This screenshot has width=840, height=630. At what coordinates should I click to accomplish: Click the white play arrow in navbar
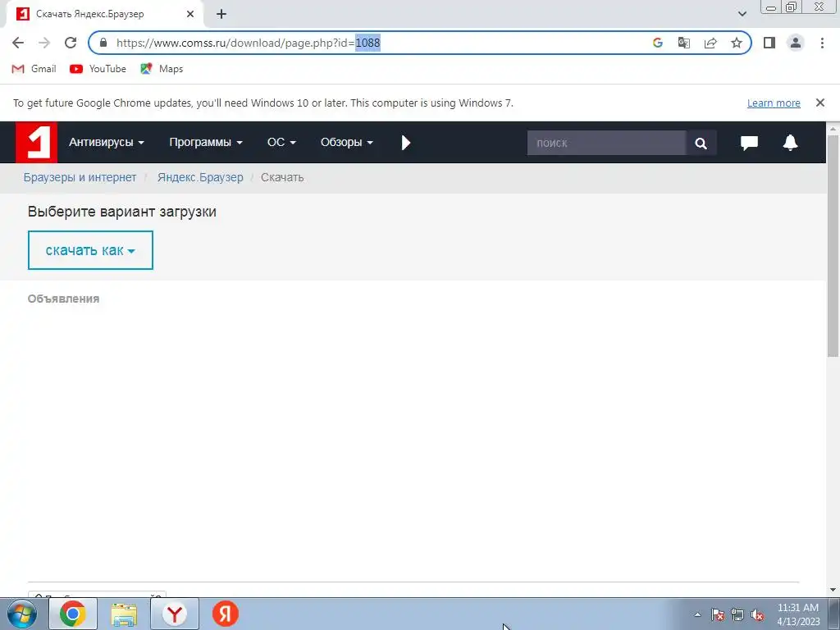(x=405, y=143)
